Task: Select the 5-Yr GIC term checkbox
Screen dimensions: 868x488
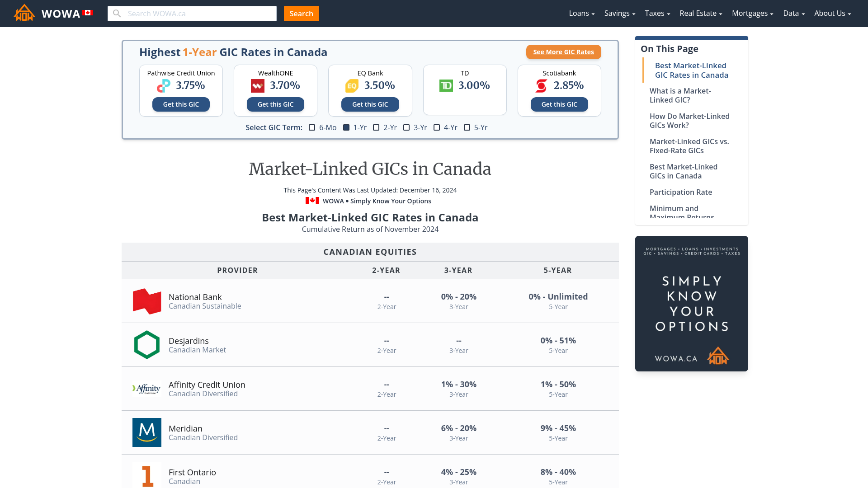Action: click(467, 127)
